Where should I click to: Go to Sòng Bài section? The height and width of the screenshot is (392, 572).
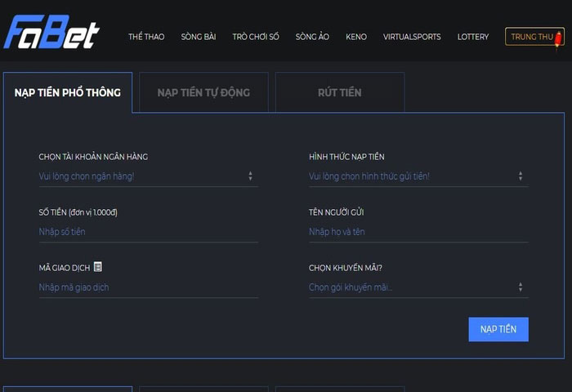click(198, 37)
